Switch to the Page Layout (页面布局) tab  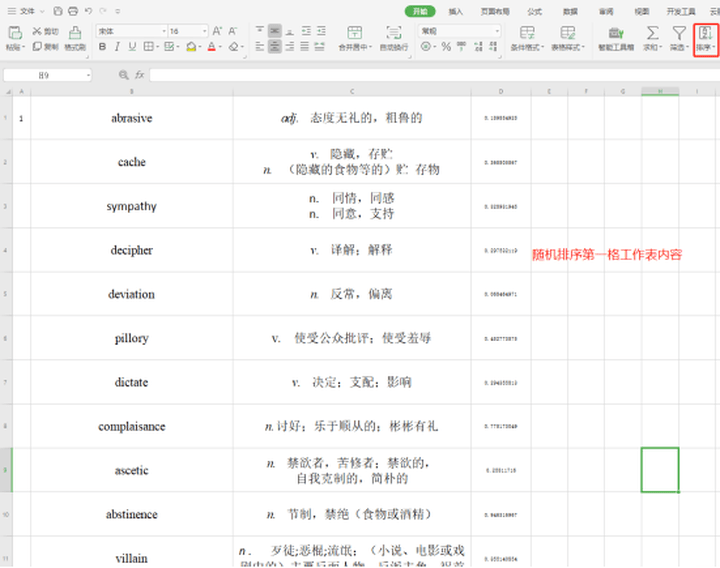coord(495,11)
